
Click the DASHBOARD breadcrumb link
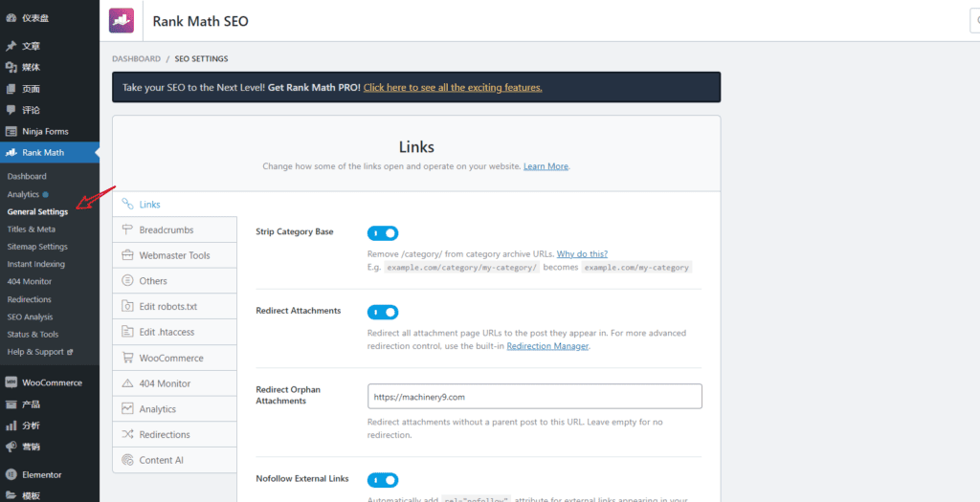[x=136, y=58]
